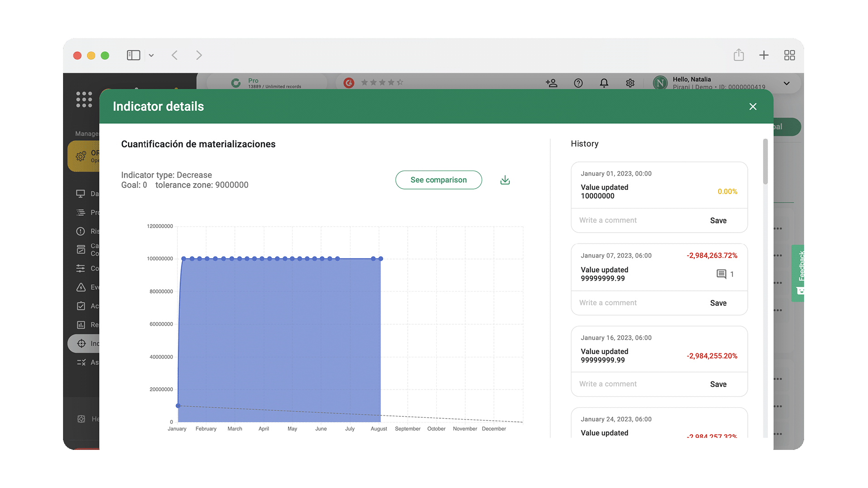The image size is (868, 488).
Task: Click the History panel scrollbar
Action: 765,162
